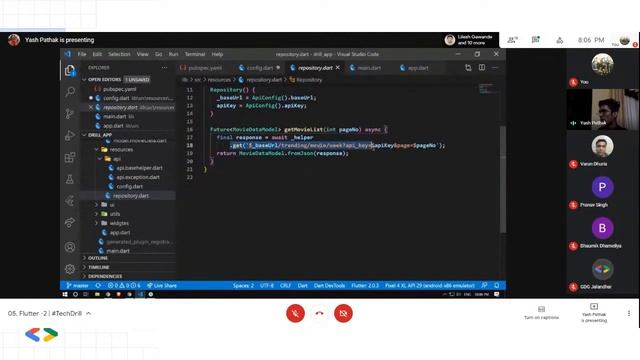640x360 pixels.
Task: Click the Spaces: 2 indentation status item
Action: click(243, 285)
